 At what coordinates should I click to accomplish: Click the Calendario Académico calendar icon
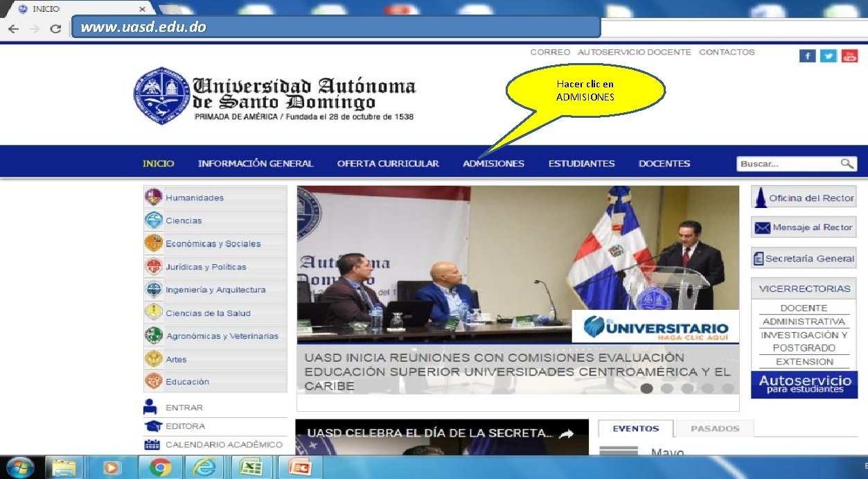pos(152,444)
